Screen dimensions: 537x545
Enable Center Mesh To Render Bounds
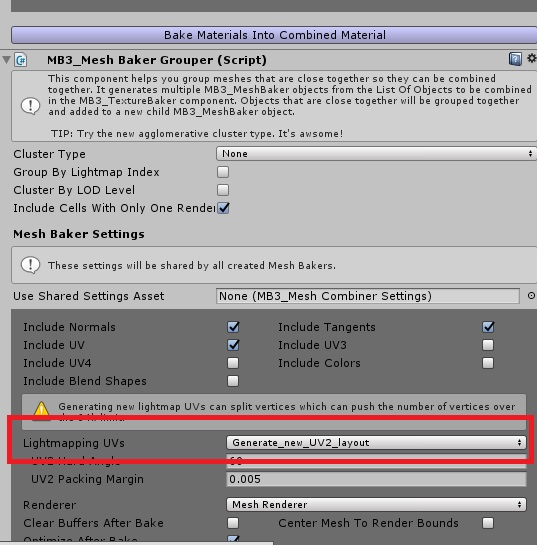(x=488, y=523)
